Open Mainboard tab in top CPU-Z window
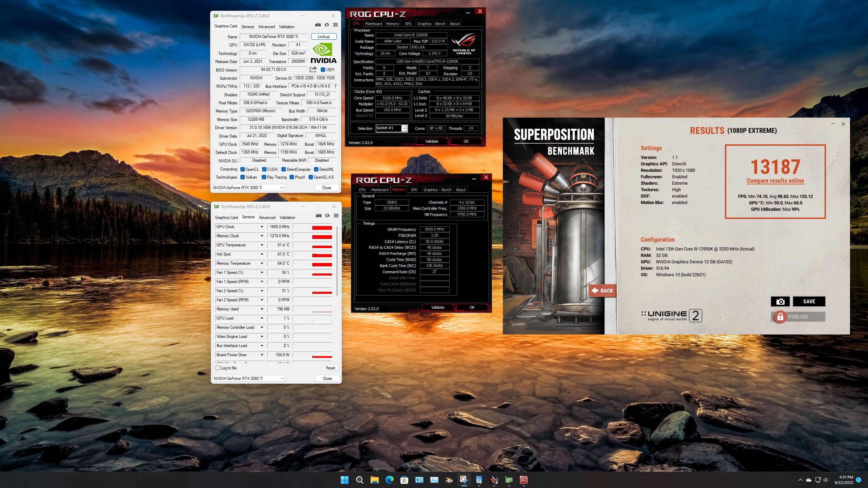This screenshot has height=488, width=868. pyautogui.click(x=373, y=24)
